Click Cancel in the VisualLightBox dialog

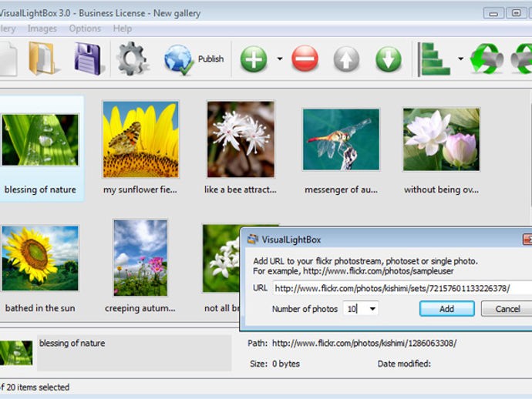pyautogui.click(x=507, y=309)
